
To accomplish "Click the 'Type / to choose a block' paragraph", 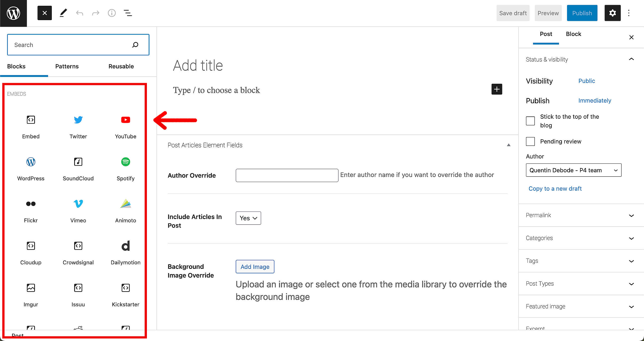I will click(216, 90).
